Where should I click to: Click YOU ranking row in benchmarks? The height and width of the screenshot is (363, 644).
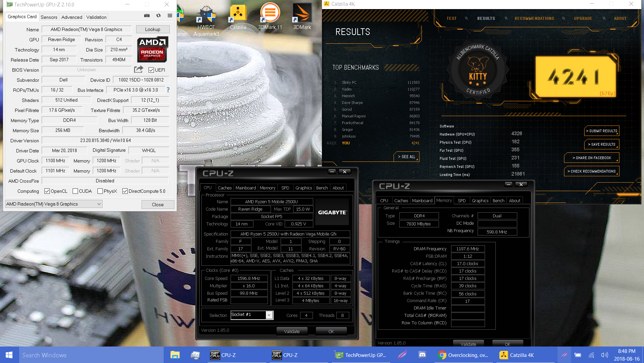373,143
